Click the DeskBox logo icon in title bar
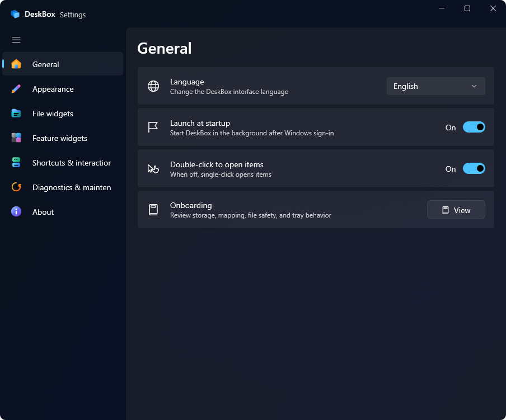506x420 pixels. point(15,14)
